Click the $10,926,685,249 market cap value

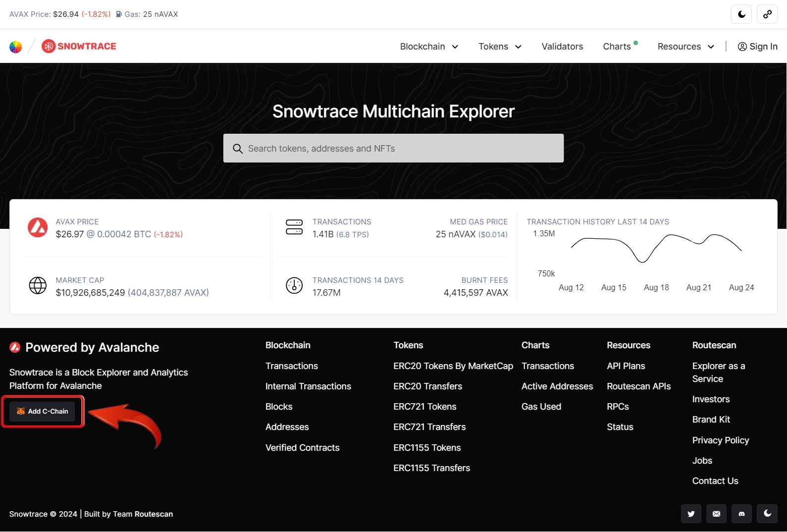[x=90, y=293]
